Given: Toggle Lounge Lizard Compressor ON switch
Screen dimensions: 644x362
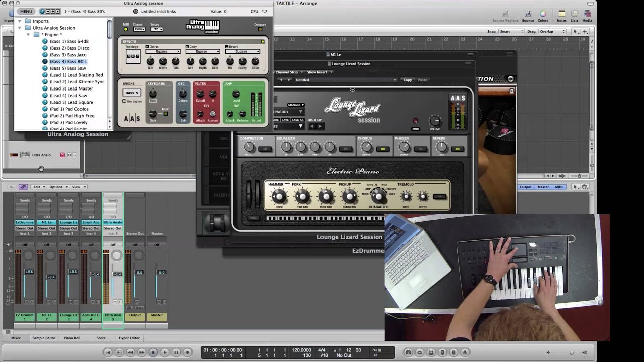Looking at the screenshot, I should [264, 149].
